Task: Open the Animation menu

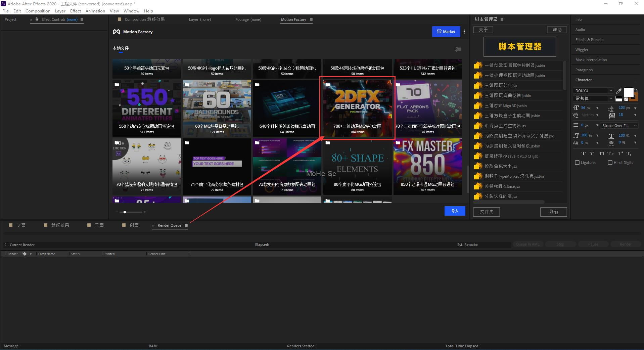Action: point(95,11)
